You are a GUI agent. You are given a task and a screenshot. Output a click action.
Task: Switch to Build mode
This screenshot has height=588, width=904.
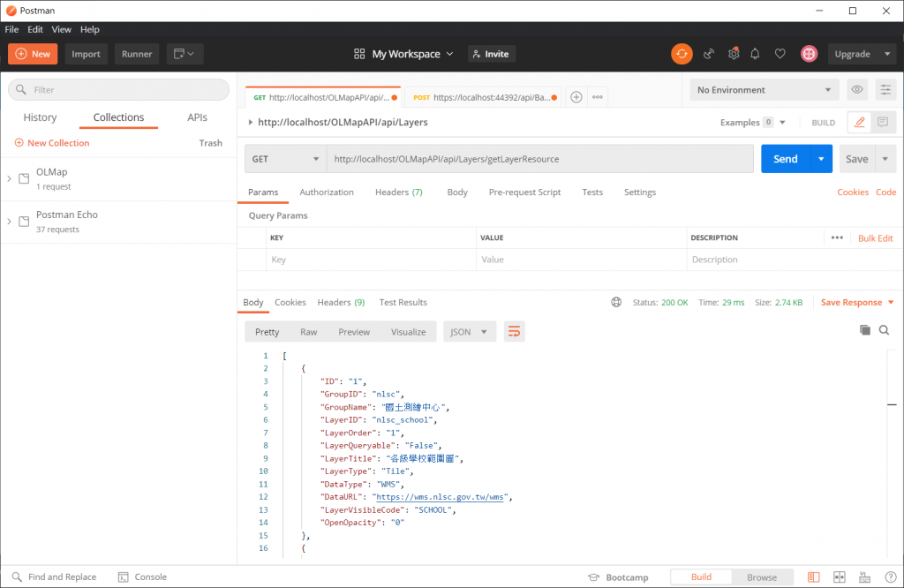coord(701,577)
